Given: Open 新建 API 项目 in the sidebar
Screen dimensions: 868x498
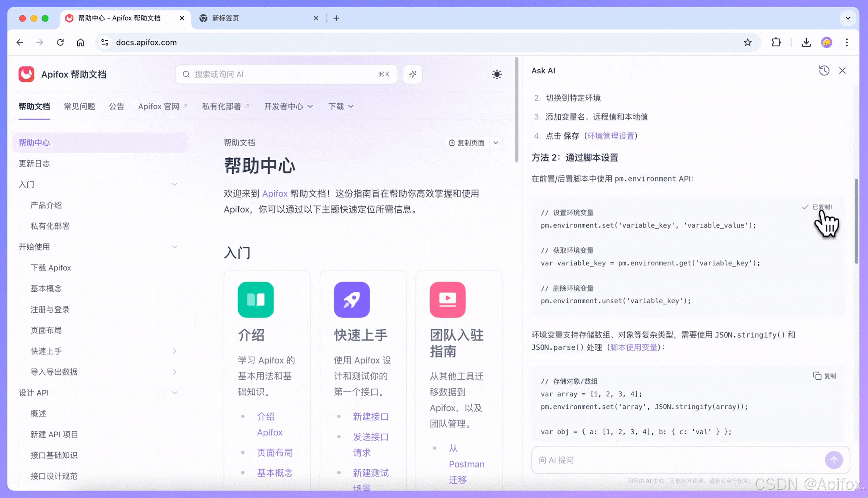Looking at the screenshot, I should tap(54, 434).
